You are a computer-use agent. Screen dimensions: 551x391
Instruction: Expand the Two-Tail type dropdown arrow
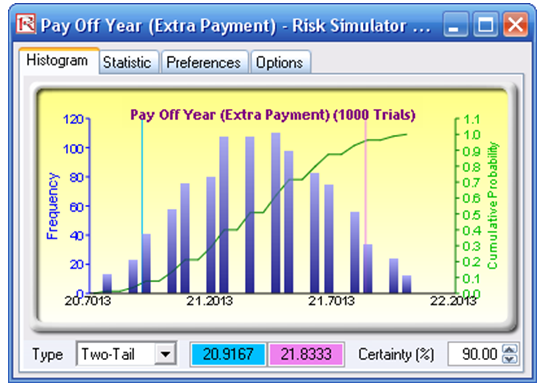[166, 354]
